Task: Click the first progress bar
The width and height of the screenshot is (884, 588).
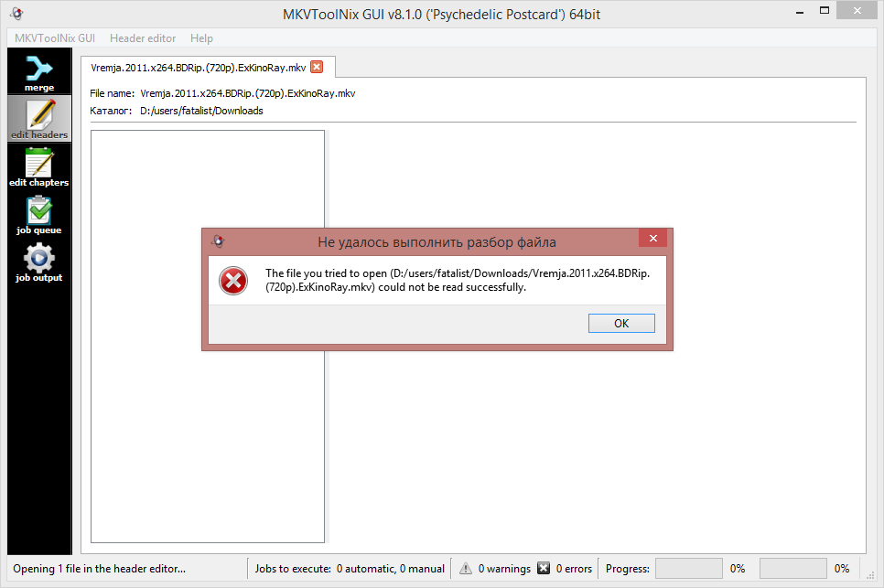Action: tap(689, 568)
